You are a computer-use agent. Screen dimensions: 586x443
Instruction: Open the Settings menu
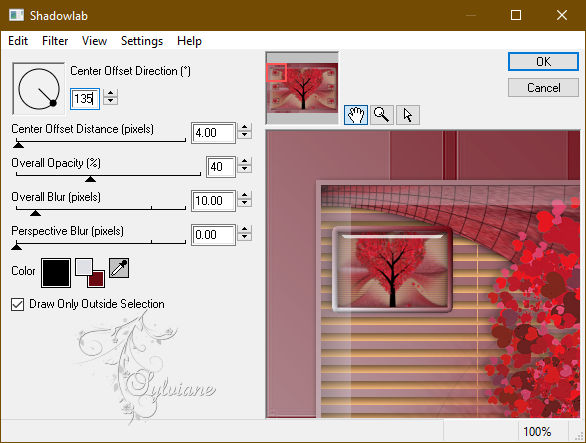(142, 41)
